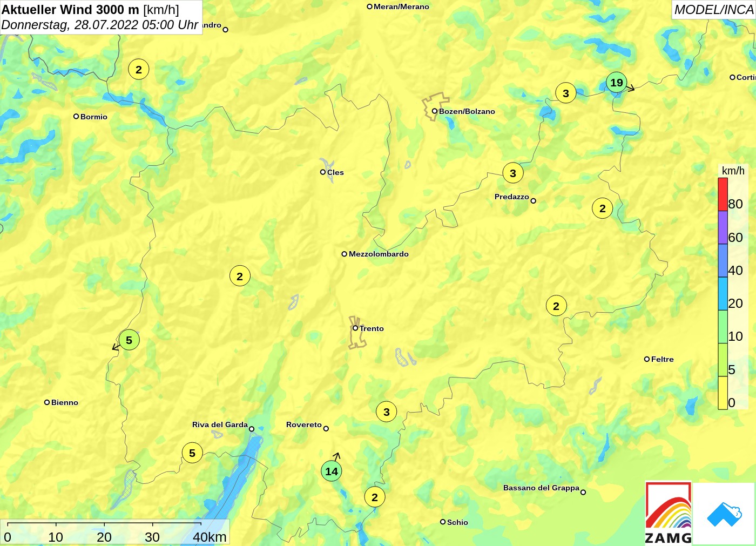Screen dimensions: 756x546
Task: Click the 2 marker nearest Feltre
Action: coord(556,306)
